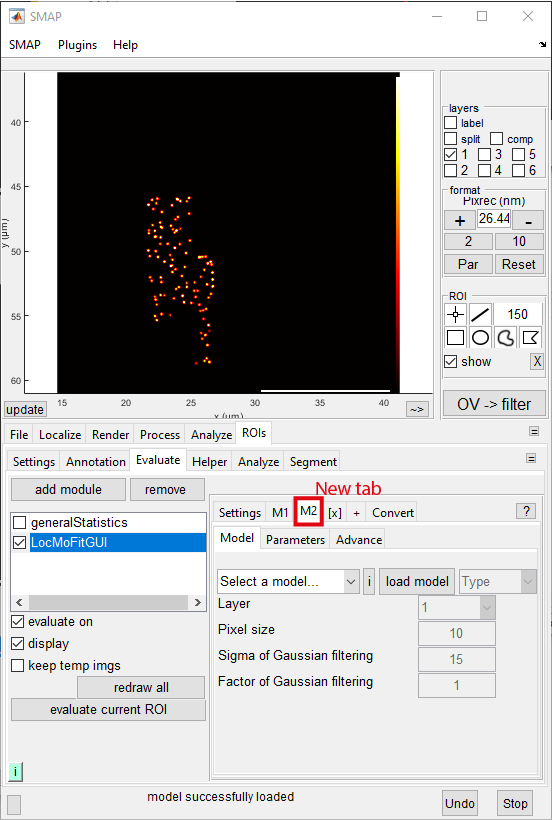Toggle the label layer checkbox
Image resolution: width=553 pixels, height=820 pixels.
pyautogui.click(x=450, y=123)
